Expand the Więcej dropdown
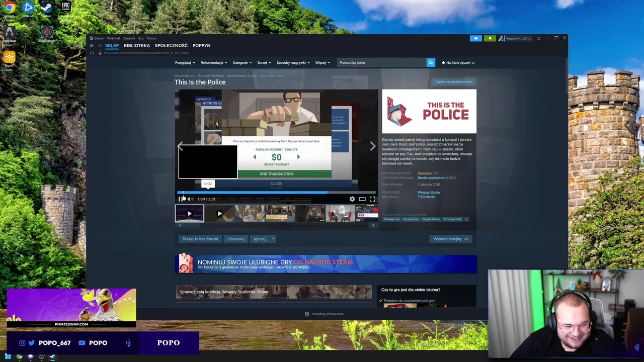Image resolution: width=644 pixels, height=362 pixels. 323,62
